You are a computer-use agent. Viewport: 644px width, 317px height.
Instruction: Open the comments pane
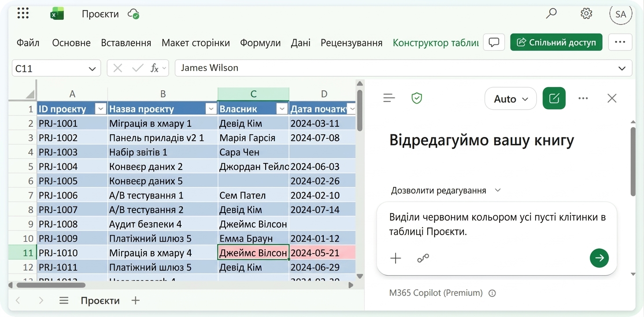494,42
